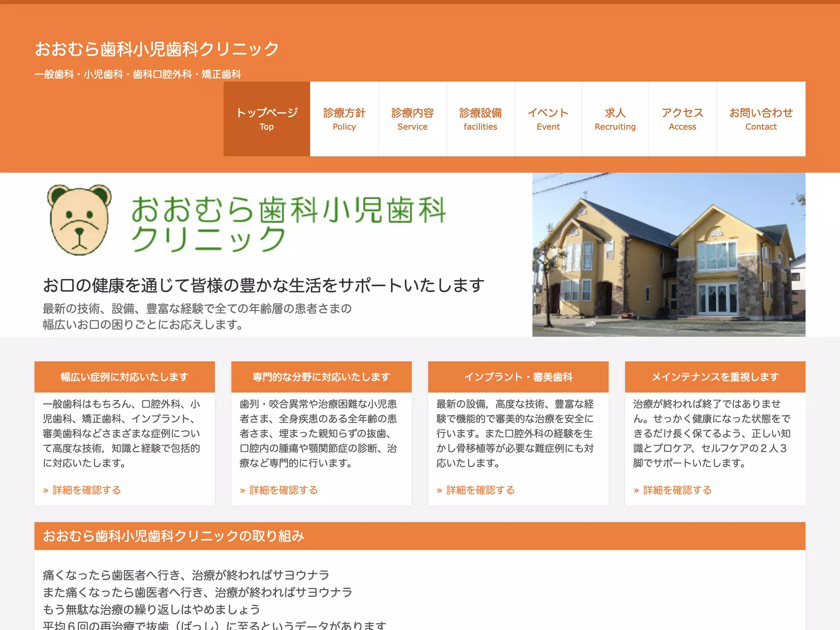Click tagline 一般歯科・小児歯科・歯科口腔外科・矯正歯科

click(x=138, y=74)
